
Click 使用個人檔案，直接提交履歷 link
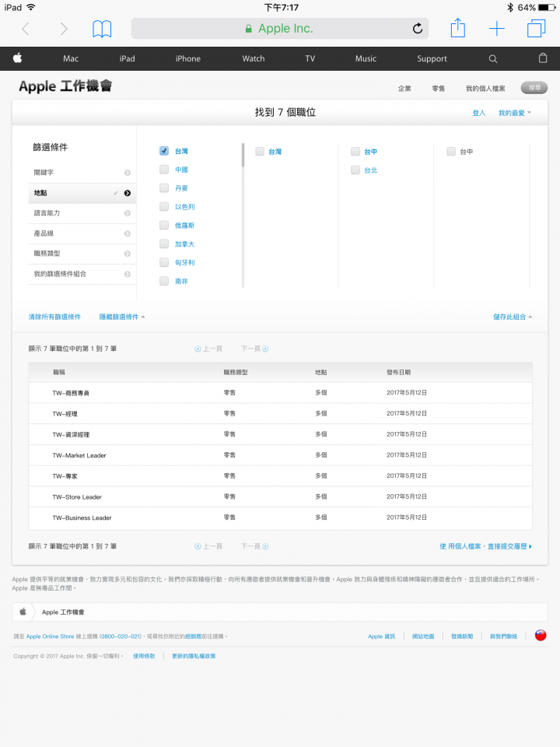pos(485,546)
